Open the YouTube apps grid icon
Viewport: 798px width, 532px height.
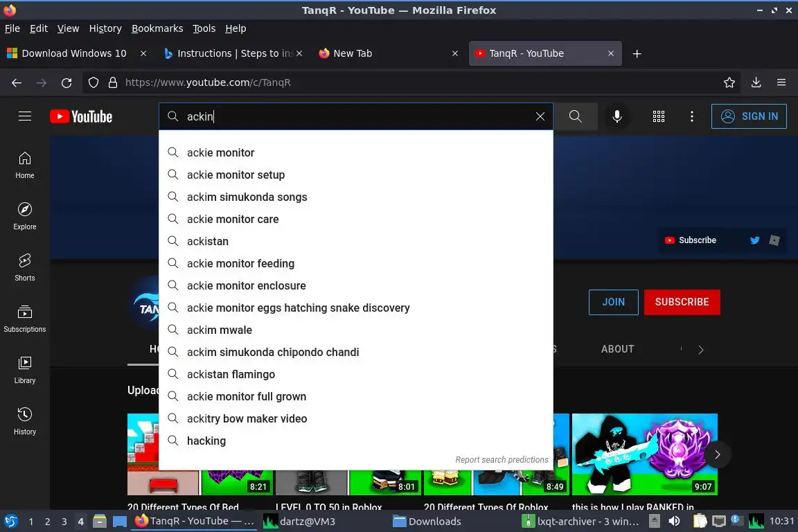(659, 116)
